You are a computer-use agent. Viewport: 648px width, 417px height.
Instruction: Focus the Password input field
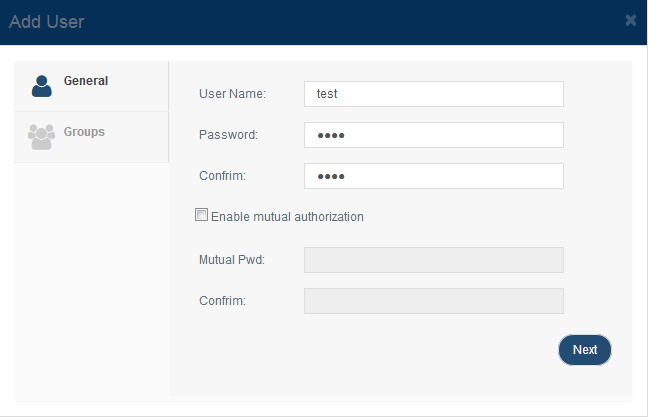pyautogui.click(x=434, y=135)
